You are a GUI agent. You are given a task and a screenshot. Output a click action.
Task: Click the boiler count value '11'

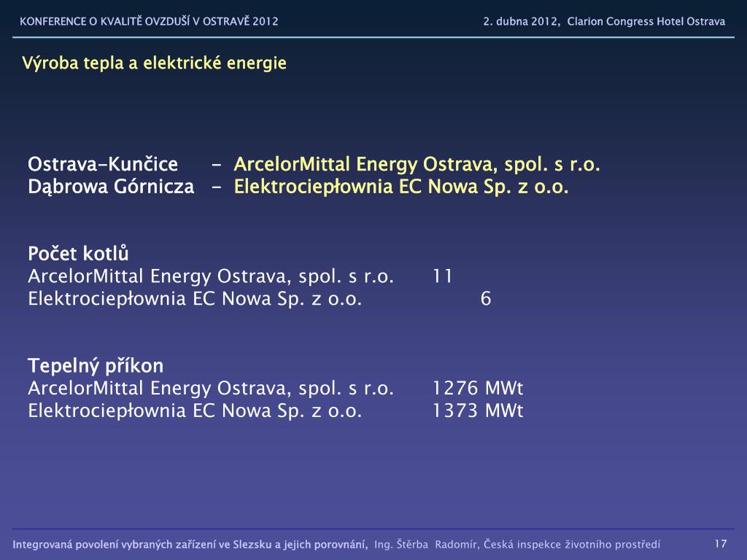pos(443,276)
